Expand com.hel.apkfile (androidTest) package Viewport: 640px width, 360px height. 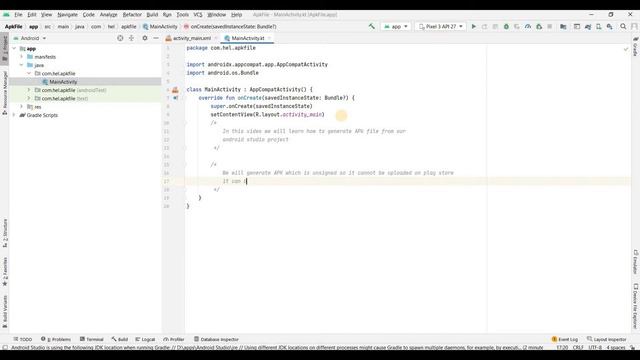coord(29,90)
